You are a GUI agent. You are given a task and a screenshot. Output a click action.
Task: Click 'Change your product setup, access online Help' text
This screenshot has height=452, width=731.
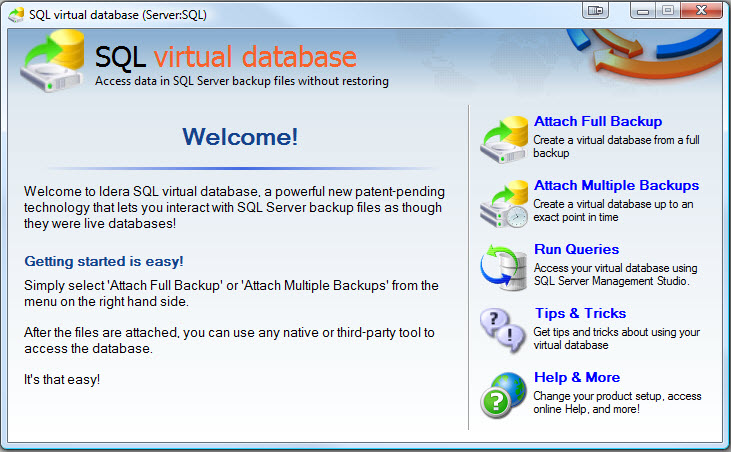pos(617,402)
